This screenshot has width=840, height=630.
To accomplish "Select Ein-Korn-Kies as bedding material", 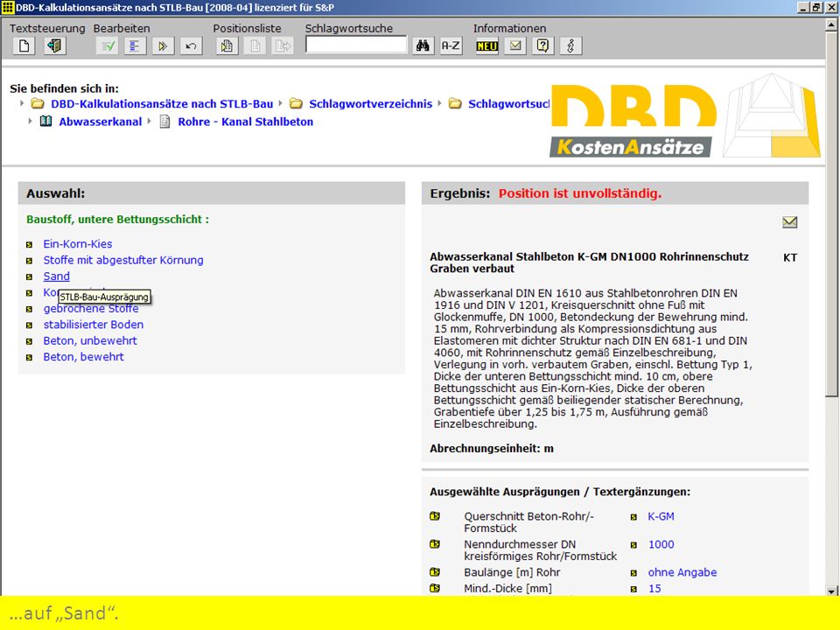I will tap(78, 244).
